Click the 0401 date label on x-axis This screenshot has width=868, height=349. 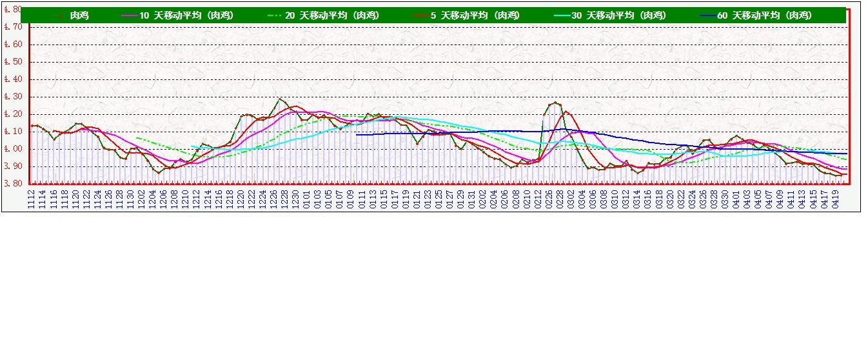tap(736, 198)
